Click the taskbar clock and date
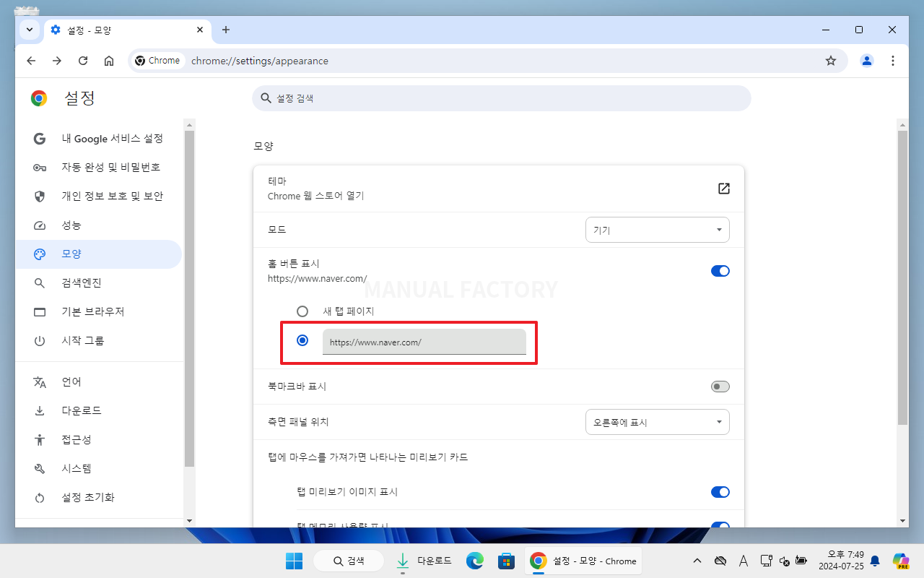The height and width of the screenshot is (578, 924). (840, 561)
